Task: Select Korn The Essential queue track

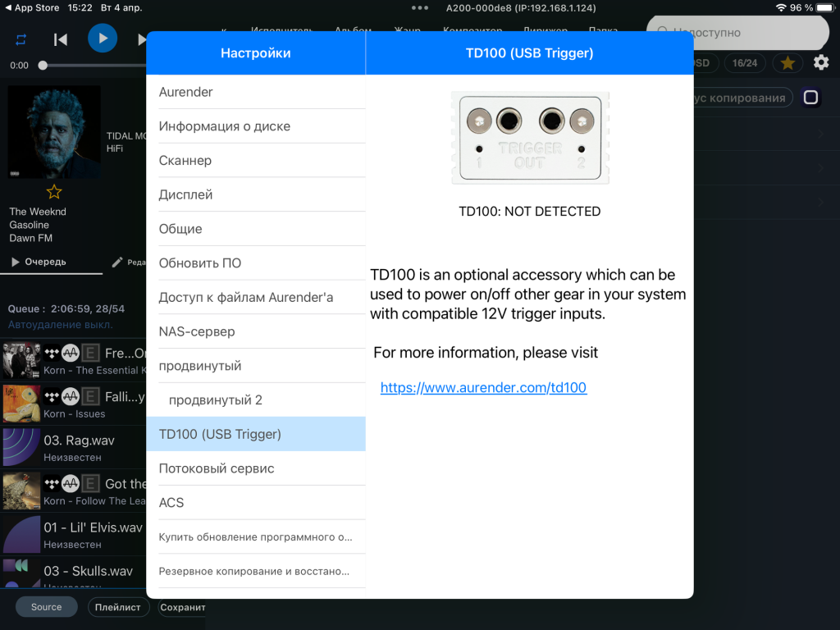Action: tap(73, 361)
